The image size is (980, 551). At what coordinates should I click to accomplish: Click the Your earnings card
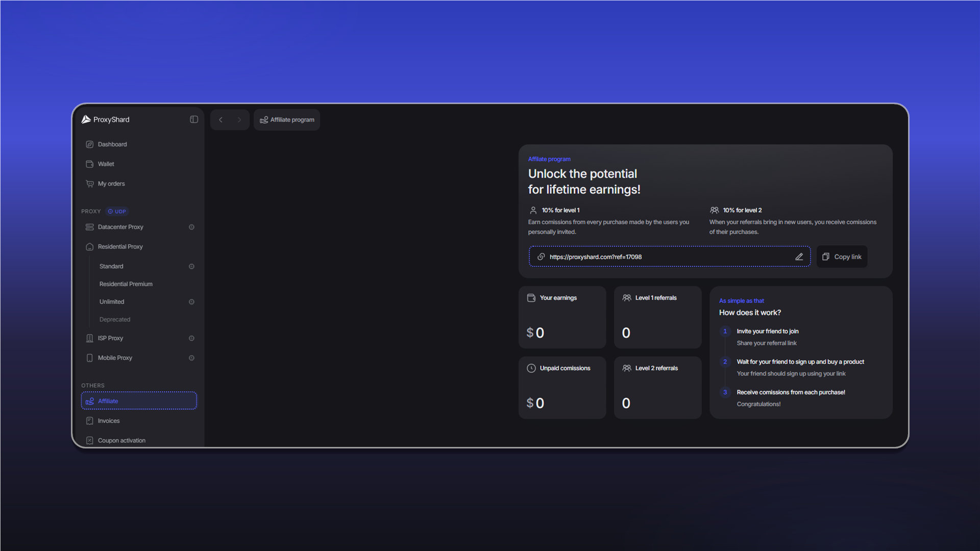[x=562, y=317]
